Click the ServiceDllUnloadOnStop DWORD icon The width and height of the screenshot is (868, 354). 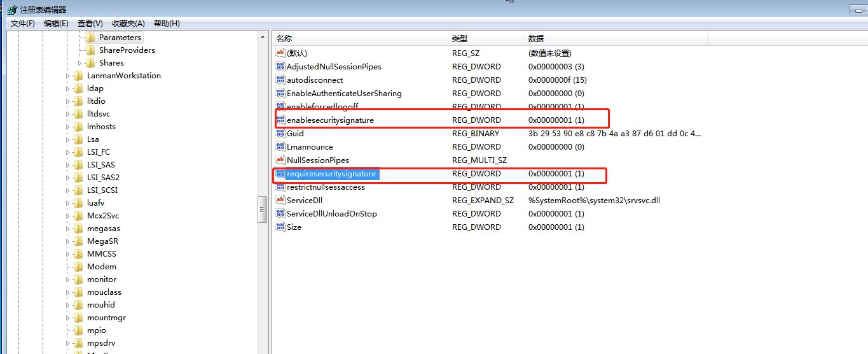tap(280, 213)
